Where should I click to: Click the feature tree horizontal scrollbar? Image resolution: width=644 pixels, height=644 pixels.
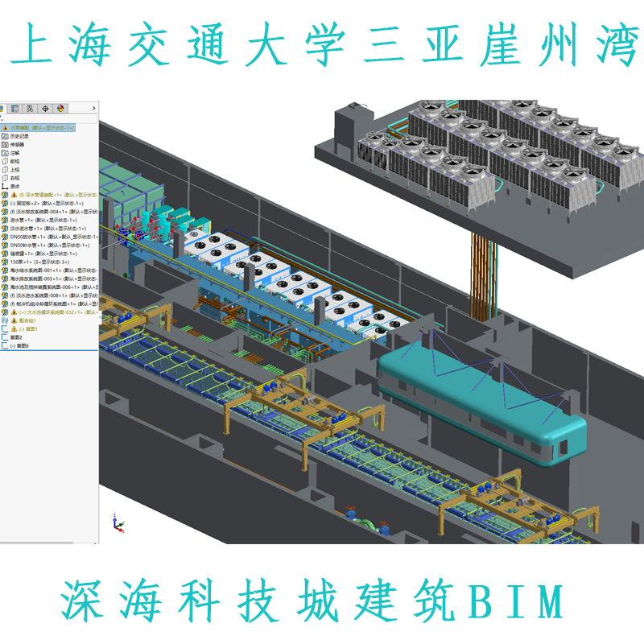click(37, 543)
